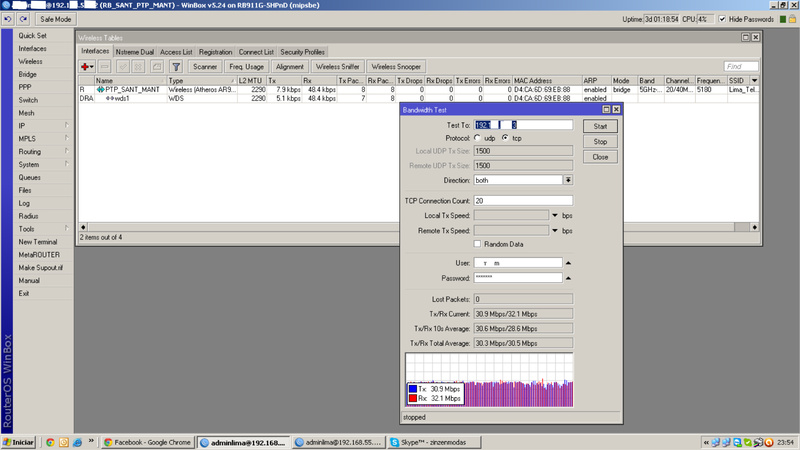Select the udp protocol radio button
The image size is (800, 450).
click(477, 138)
